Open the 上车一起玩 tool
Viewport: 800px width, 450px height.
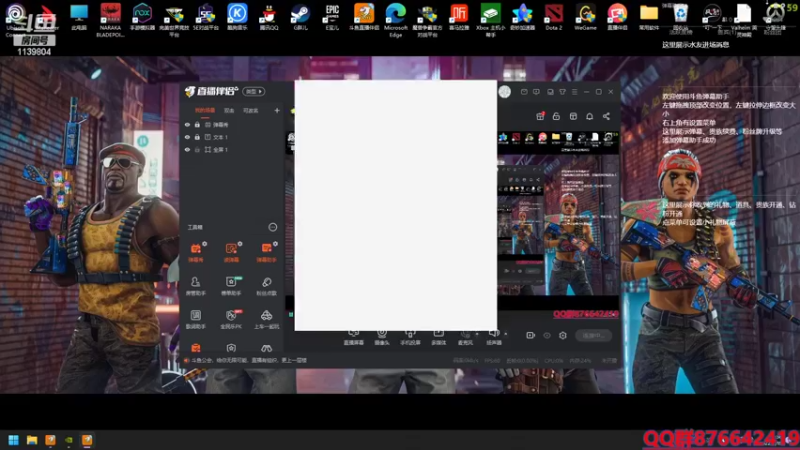(266, 319)
